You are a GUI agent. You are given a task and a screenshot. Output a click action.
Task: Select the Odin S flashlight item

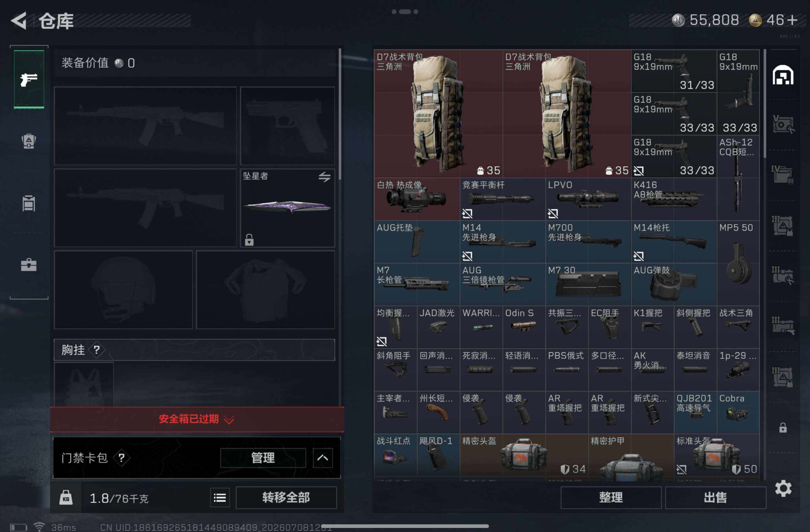pyautogui.click(x=524, y=327)
